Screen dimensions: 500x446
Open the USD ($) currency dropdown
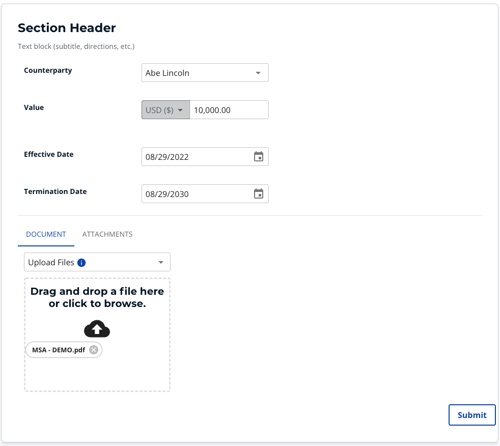pyautogui.click(x=165, y=110)
